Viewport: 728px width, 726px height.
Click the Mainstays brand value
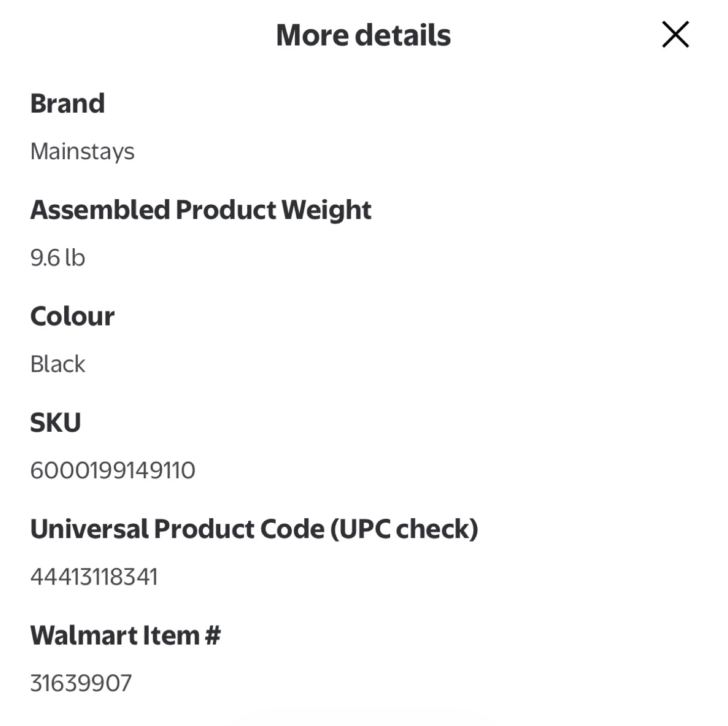[x=82, y=152]
